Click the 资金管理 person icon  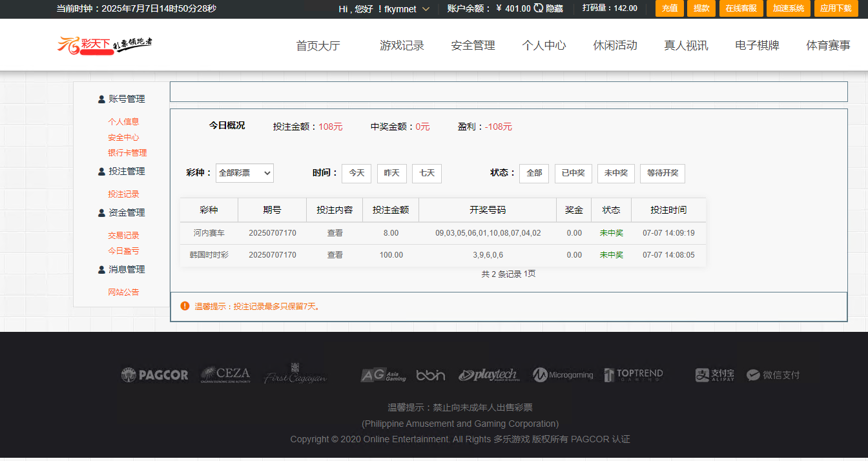pyautogui.click(x=101, y=212)
